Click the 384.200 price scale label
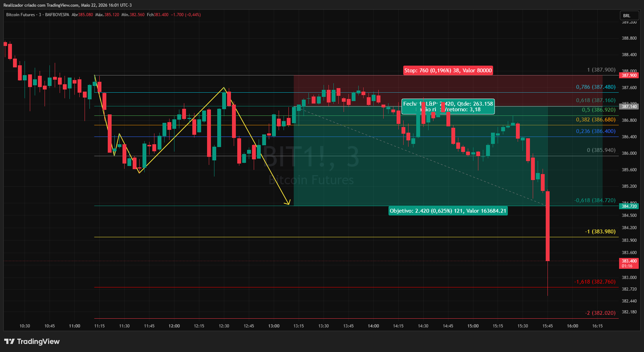The image size is (644, 352). click(x=629, y=228)
